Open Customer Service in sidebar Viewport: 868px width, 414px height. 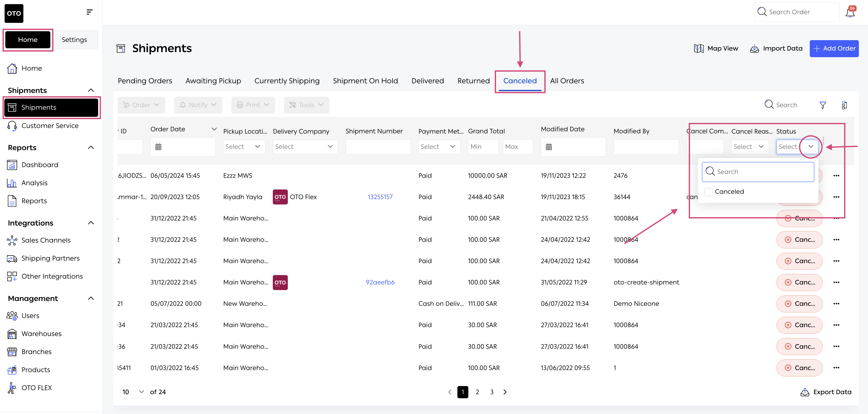pos(50,126)
